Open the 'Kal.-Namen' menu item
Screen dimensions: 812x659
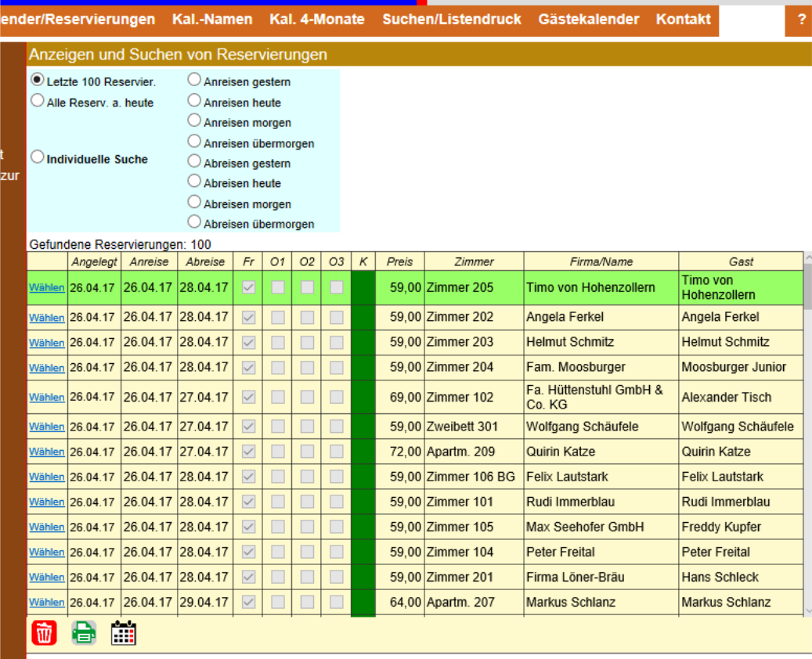coord(212,20)
